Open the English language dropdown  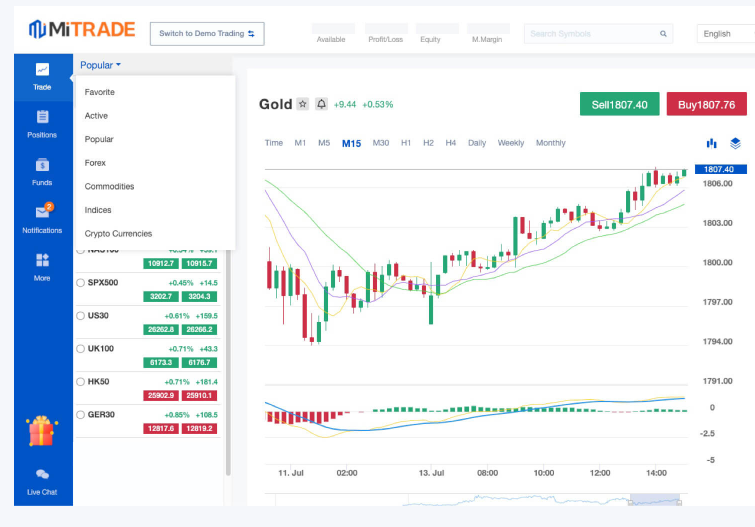coord(724,34)
